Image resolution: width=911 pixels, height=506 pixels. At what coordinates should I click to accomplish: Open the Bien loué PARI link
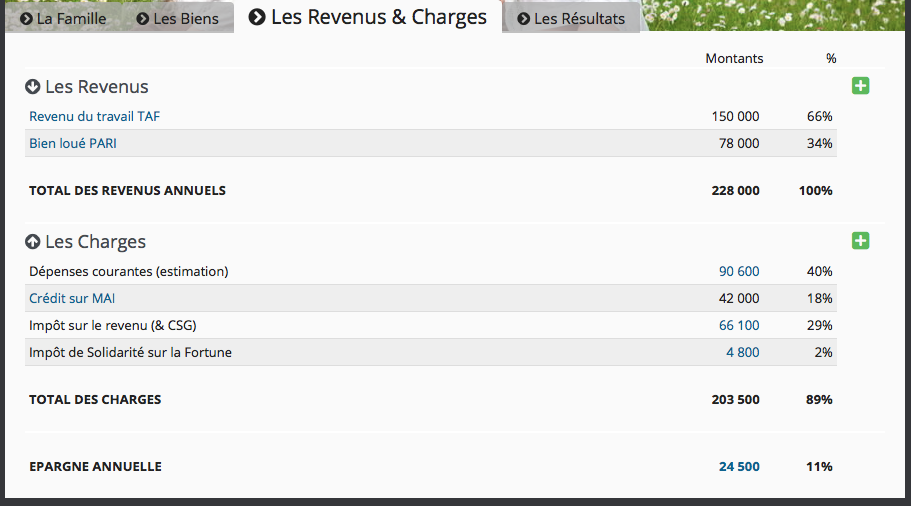tap(73, 143)
